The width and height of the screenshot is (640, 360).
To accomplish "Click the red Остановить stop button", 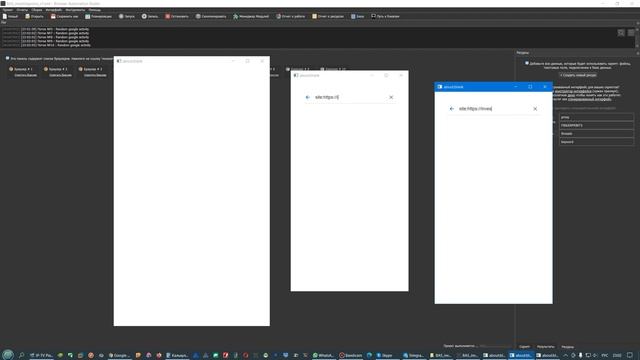I will point(177,16).
